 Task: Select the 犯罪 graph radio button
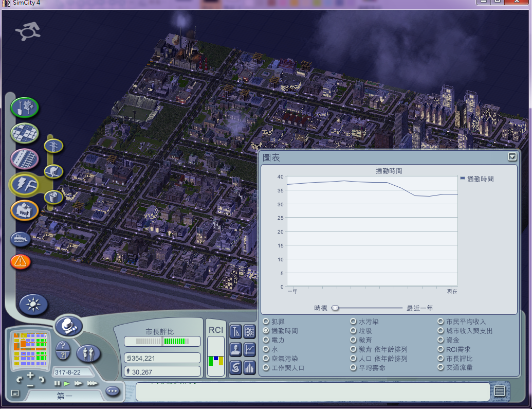[266, 322]
